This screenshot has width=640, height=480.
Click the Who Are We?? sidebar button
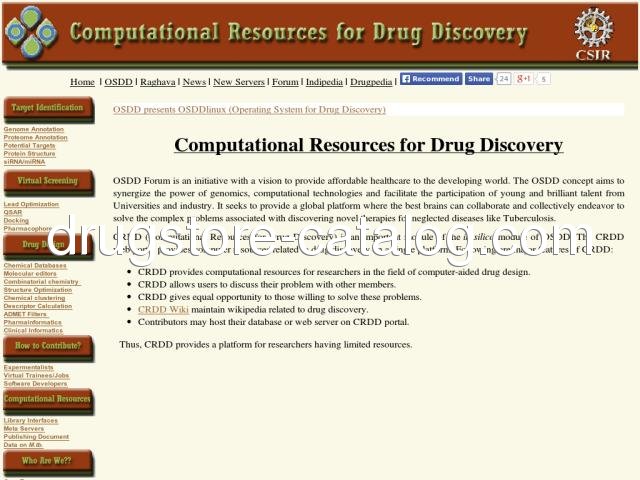pyautogui.click(x=48, y=462)
